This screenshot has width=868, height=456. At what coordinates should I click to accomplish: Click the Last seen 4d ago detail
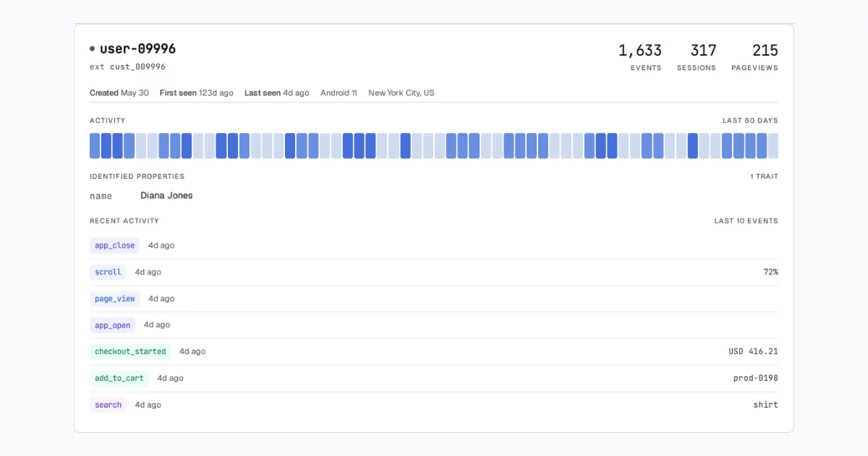coord(276,93)
